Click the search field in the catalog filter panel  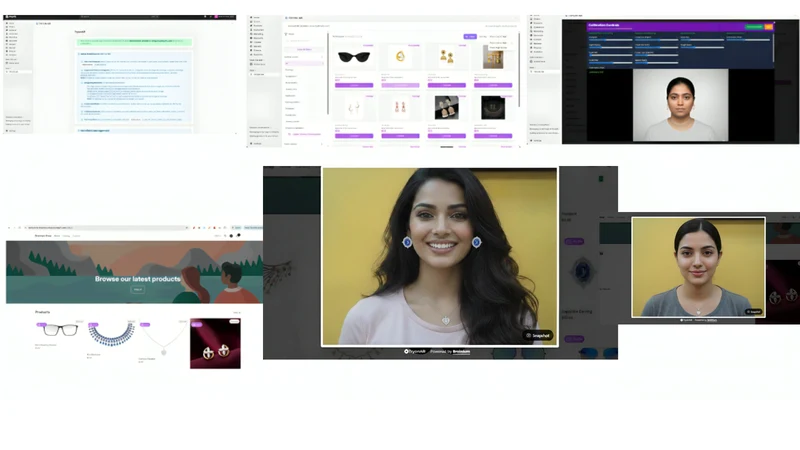click(x=305, y=40)
